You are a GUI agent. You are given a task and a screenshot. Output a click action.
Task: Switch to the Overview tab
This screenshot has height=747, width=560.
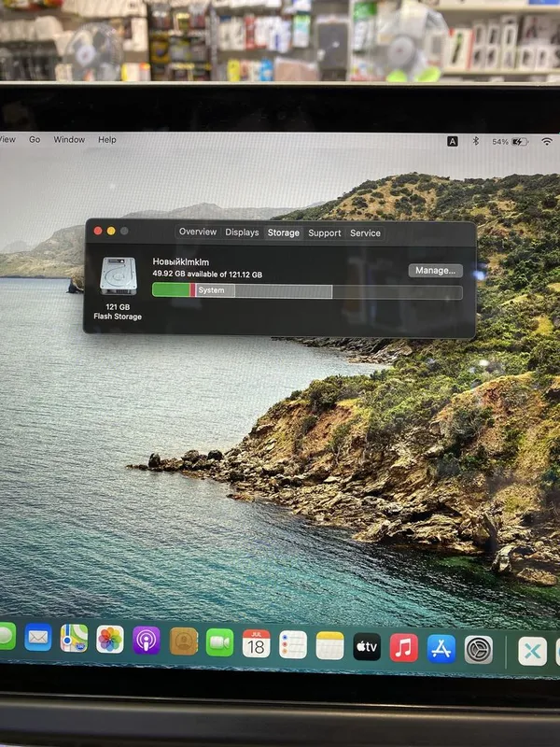198,232
